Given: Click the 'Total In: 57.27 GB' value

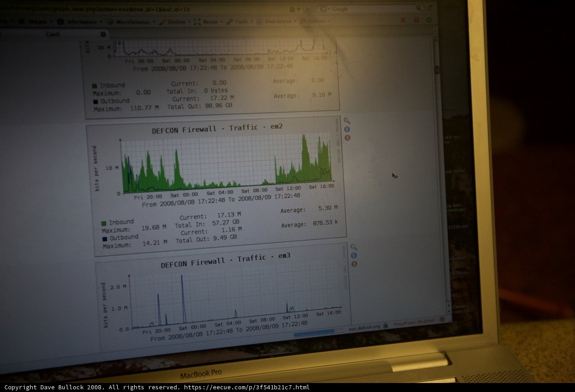Looking at the screenshot, I should (x=207, y=223).
